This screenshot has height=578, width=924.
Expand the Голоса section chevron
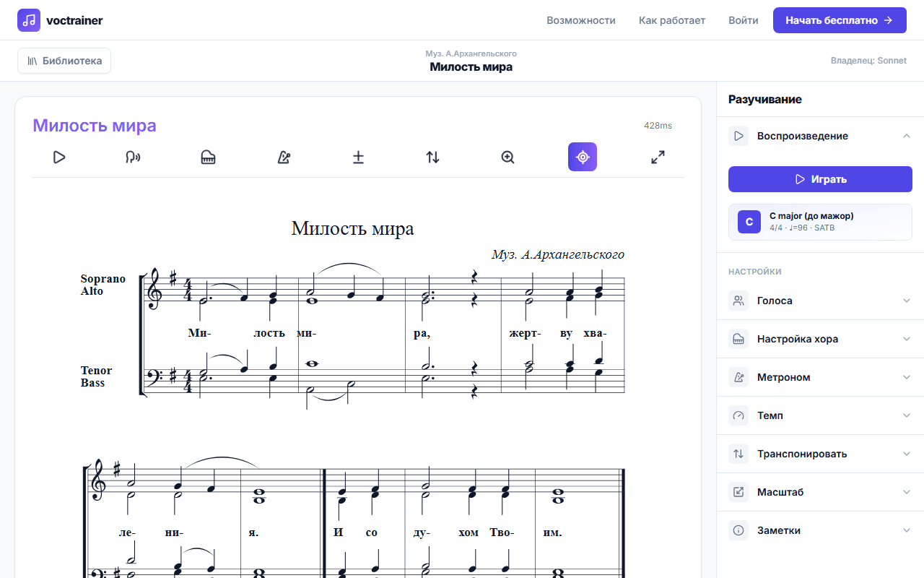point(907,301)
